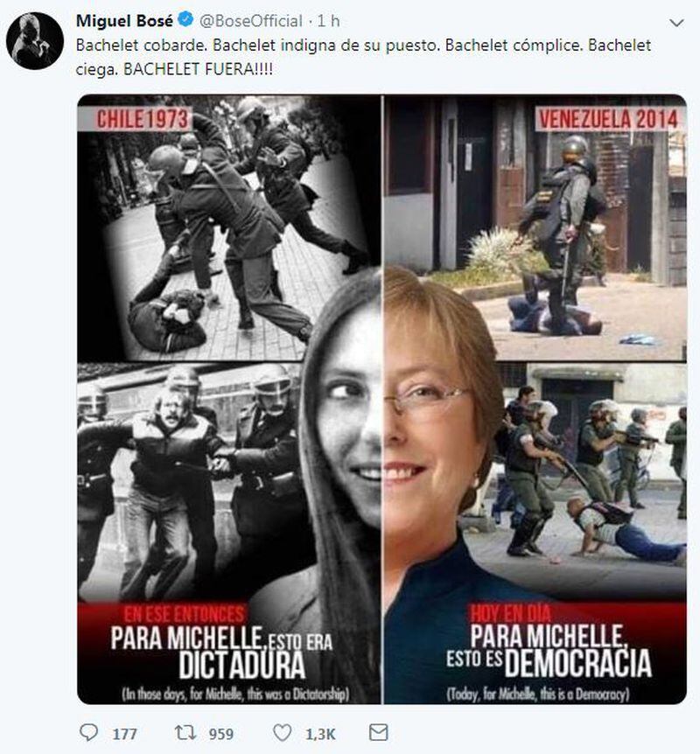Click the 177 replies count
700x754 pixels.
coord(124,734)
